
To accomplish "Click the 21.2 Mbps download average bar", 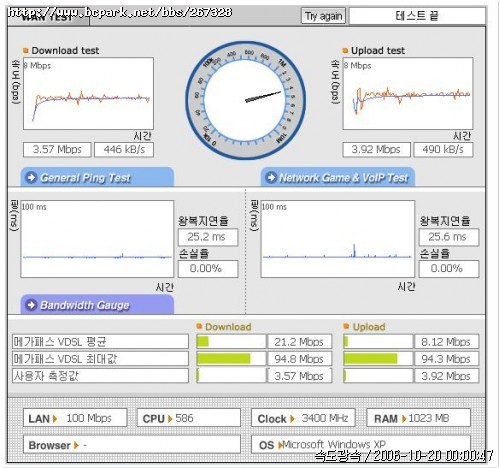I will 231,341.
